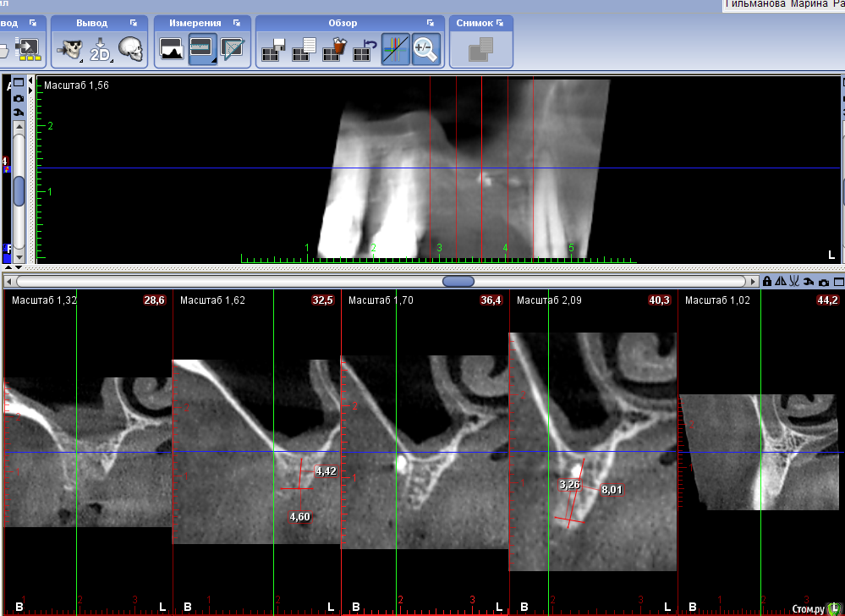The image size is (845, 616).
Task: Toggle the zoom magnifier +/- tool
Action: pos(425,51)
